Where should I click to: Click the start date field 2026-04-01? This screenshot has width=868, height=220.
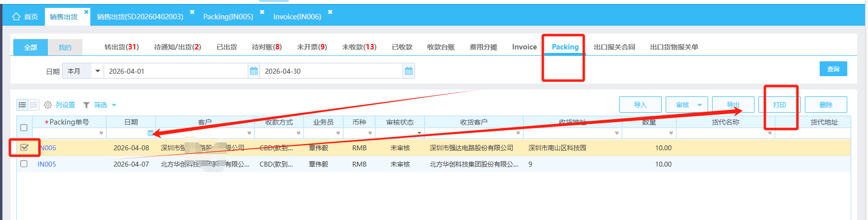[175, 71]
